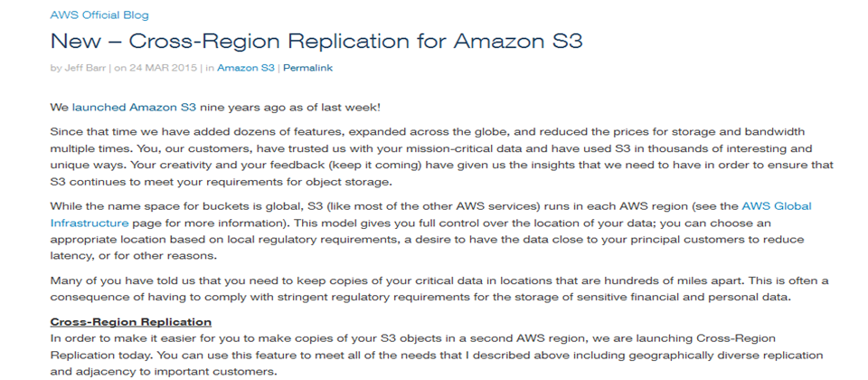Click author name Jeff Barr
Viewport: 868px width, 380px height.
tap(84, 68)
